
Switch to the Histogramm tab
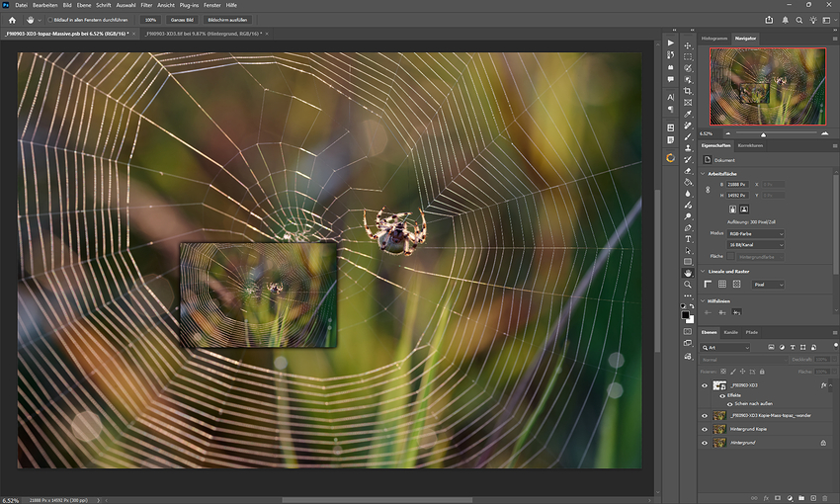coord(714,37)
